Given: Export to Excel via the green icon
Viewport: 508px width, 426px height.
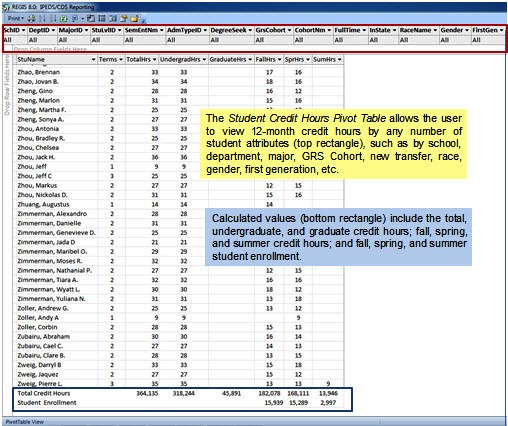Looking at the screenshot, I should pyautogui.click(x=63, y=19).
